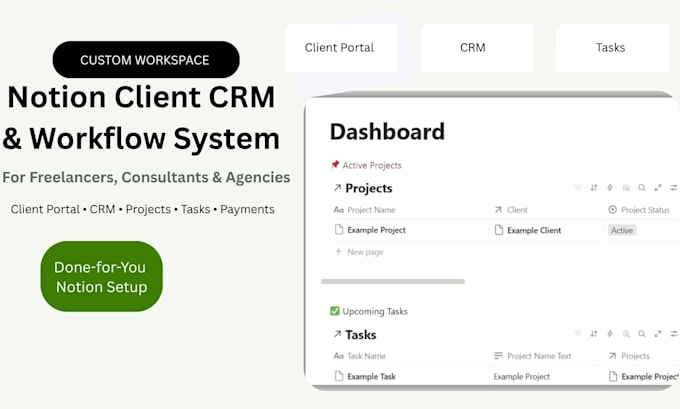
Task: Open the view settings sliders icon for Tasks
Action: point(673,334)
